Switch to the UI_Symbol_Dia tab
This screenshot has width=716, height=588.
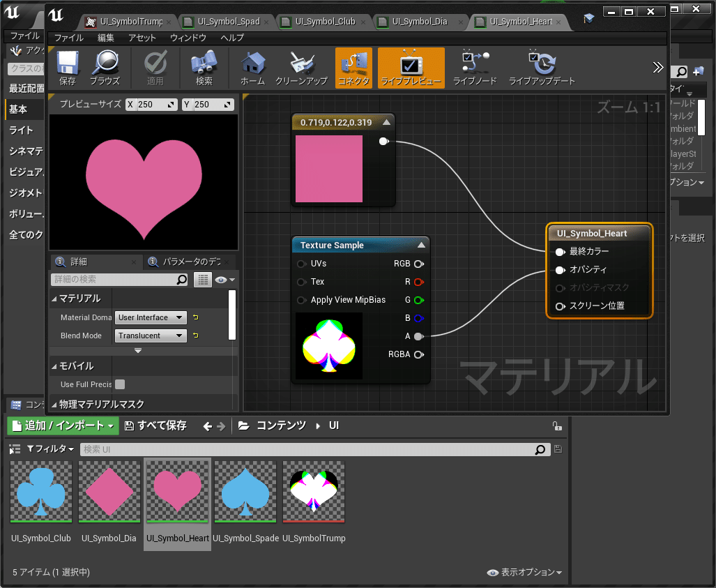click(420, 22)
